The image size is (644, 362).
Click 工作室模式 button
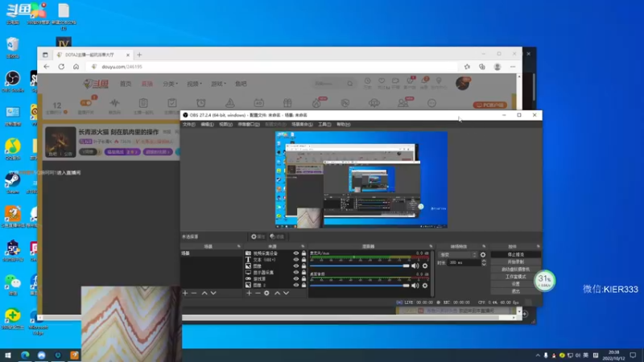pos(515,277)
